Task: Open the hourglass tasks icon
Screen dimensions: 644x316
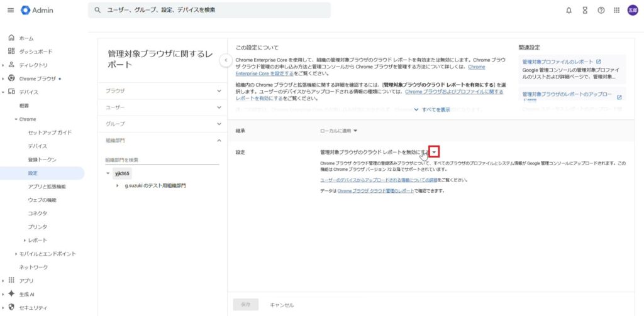Action: pyautogui.click(x=585, y=10)
